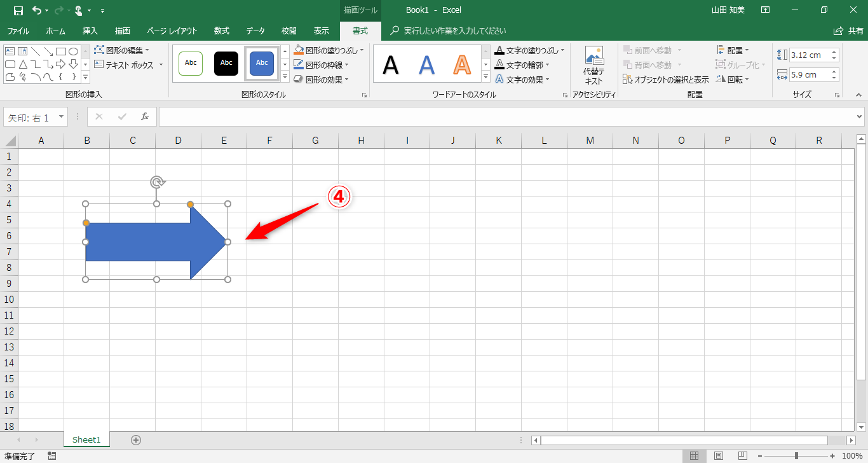The width and height of the screenshot is (868, 463).
Task: Select the rounded rectangle shape
Action: click(x=10, y=64)
